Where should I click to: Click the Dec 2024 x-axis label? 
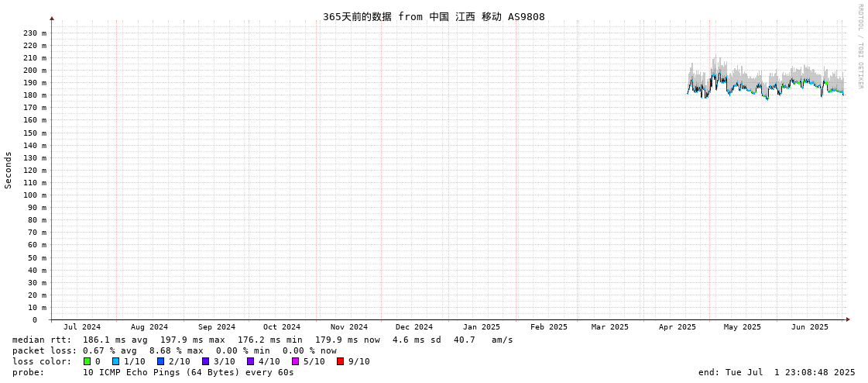tap(414, 327)
